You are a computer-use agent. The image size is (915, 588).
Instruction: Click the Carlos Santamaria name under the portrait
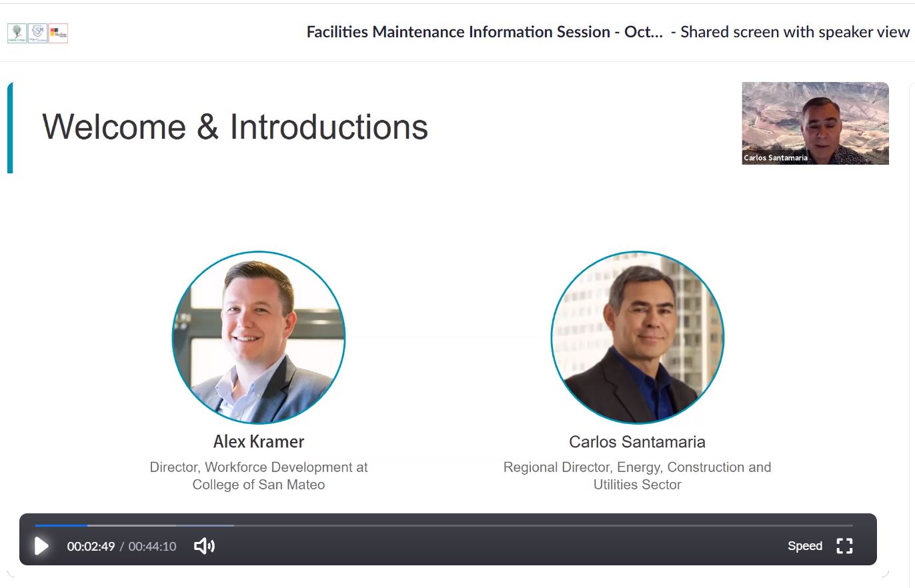tap(637, 441)
